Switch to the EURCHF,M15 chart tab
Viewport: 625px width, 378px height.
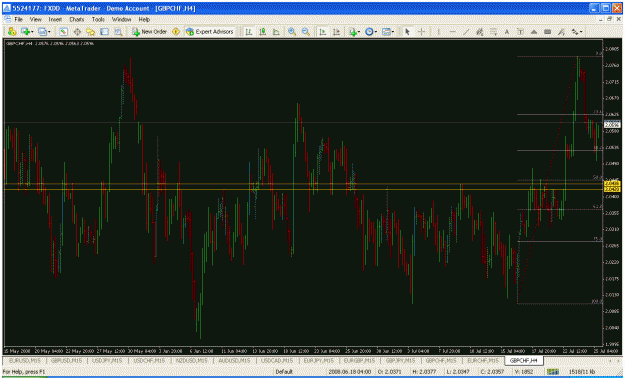pyautogui.click(x=483, y=360)
